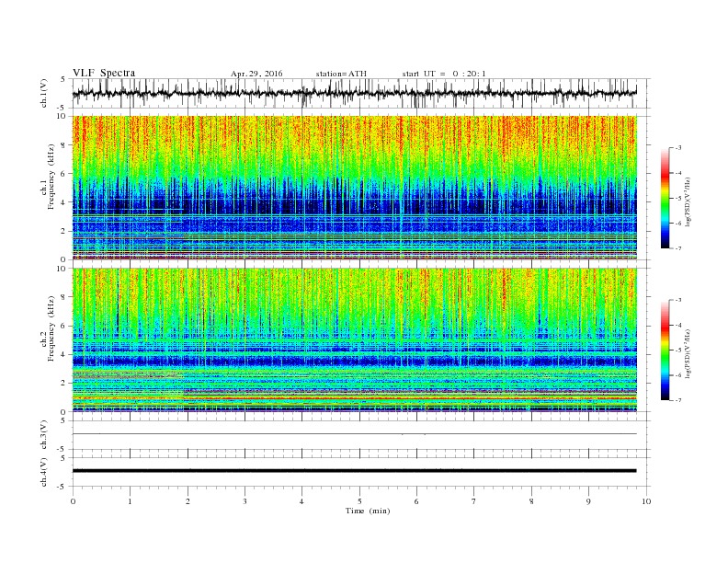The image size is (728, 563).
Task: Click the 'ch.3(V)' axis label
Action: pos(44,435)
